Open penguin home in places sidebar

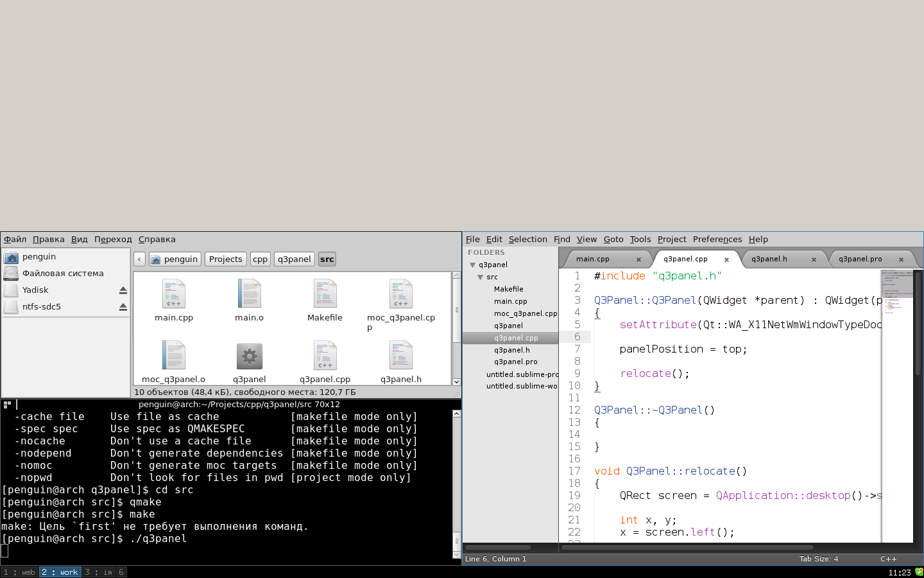tap(66, 257)
